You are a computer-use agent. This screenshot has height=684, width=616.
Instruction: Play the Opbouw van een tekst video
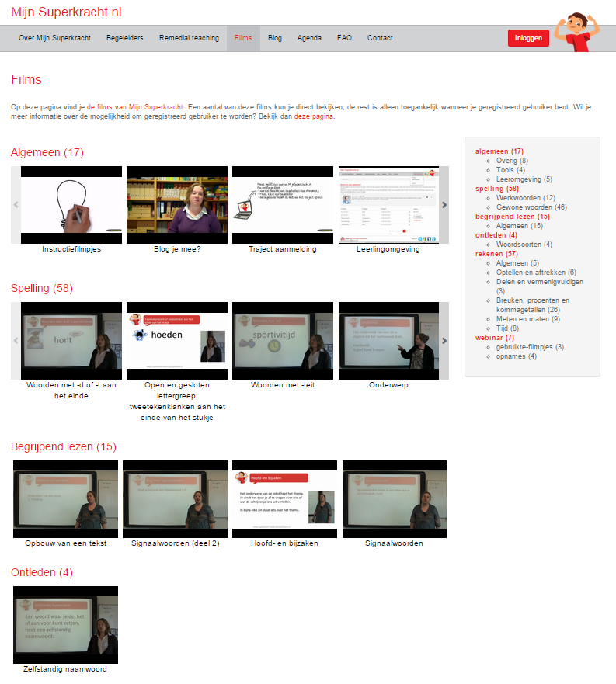click(x=65, y=499)
